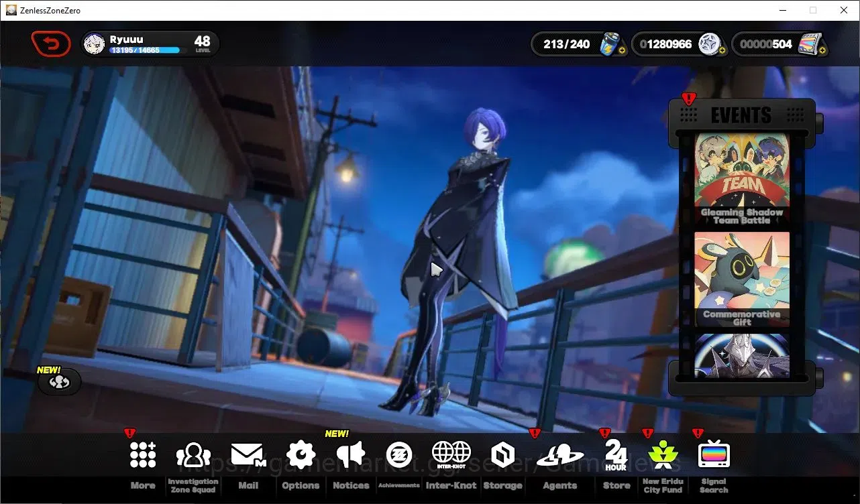Open the Achievements medal icon
860x504 pixels.
400,455
